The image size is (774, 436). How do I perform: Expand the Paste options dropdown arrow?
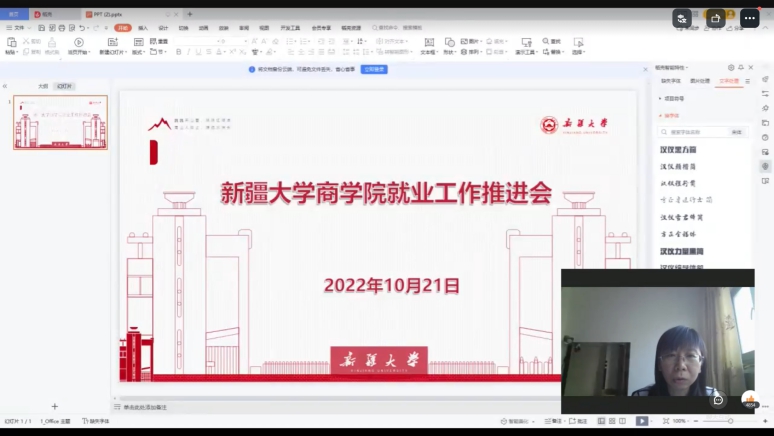pos(17,52)
